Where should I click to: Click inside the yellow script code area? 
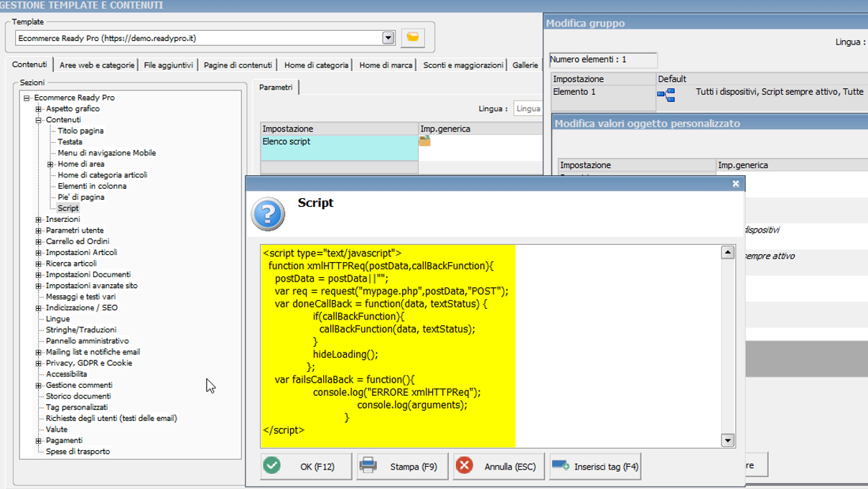click(388, 345)
